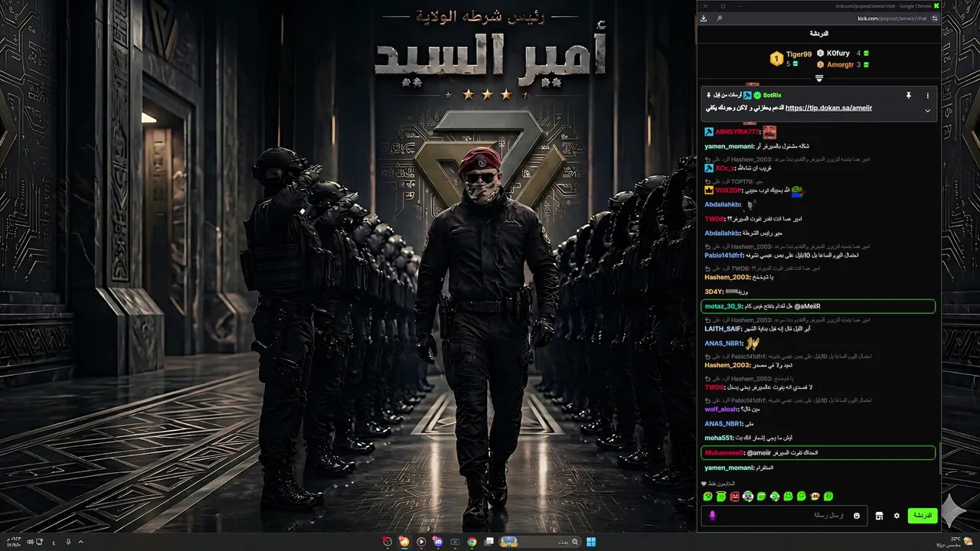The width and height of the screenshot is (980, 551).
Task: Open chat settings gear icon
Action: tap(897, 516)
